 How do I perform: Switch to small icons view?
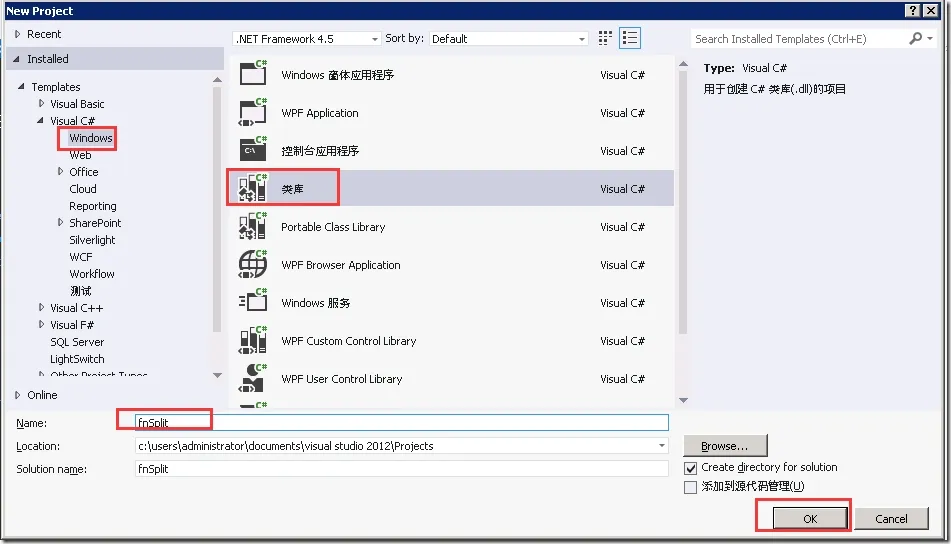(x=605, y=38)
